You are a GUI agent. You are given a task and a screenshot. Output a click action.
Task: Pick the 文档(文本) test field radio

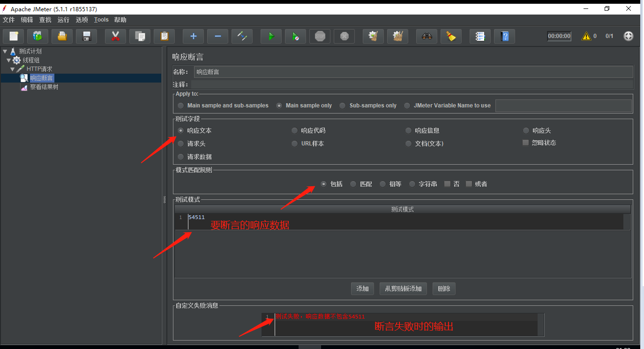click(x=424, y=144)
